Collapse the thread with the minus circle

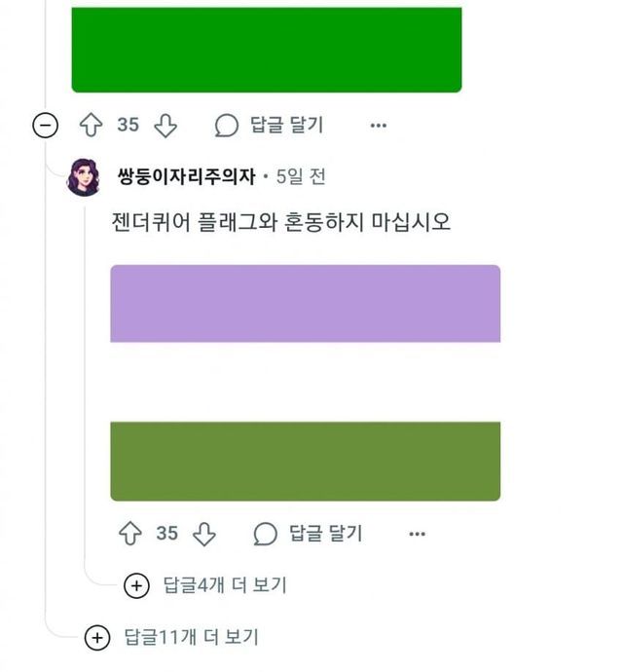coord(45,125)
